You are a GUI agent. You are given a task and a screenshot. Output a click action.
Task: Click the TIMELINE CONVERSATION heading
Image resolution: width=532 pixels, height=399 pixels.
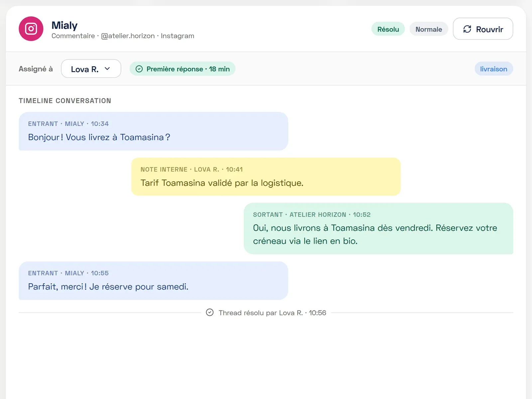(x=65, y=101)
